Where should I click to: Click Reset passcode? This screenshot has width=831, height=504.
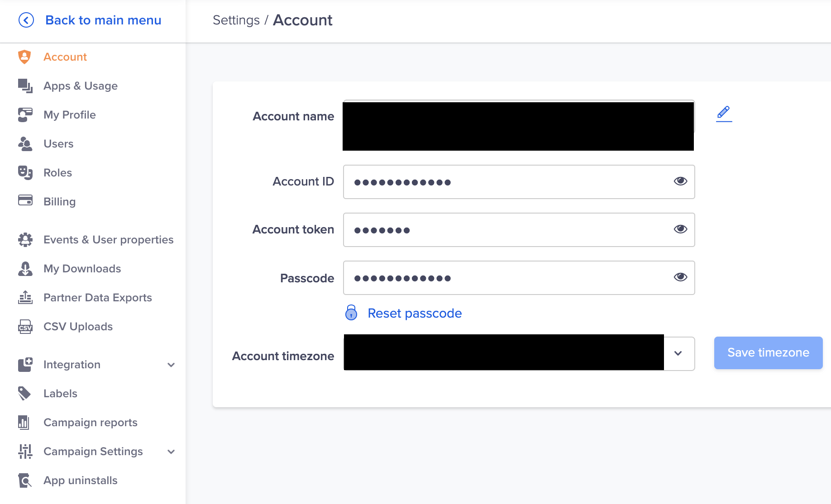[414, 313]
